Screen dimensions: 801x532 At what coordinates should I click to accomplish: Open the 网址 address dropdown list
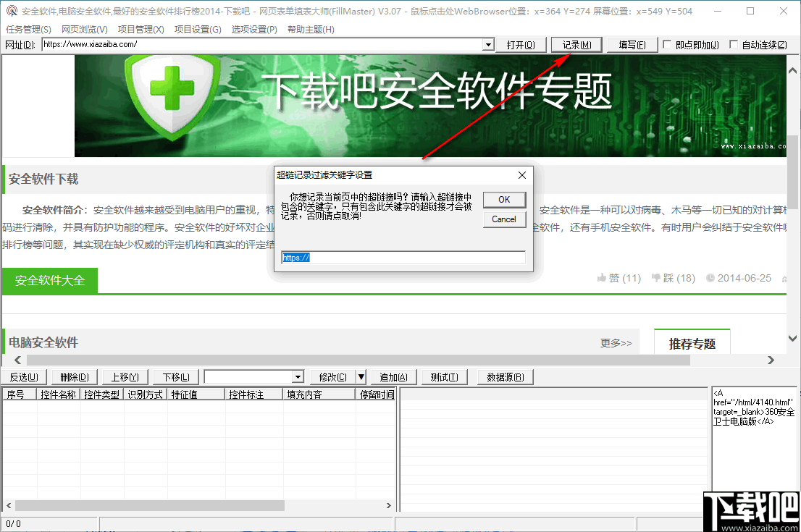(488, 45)
